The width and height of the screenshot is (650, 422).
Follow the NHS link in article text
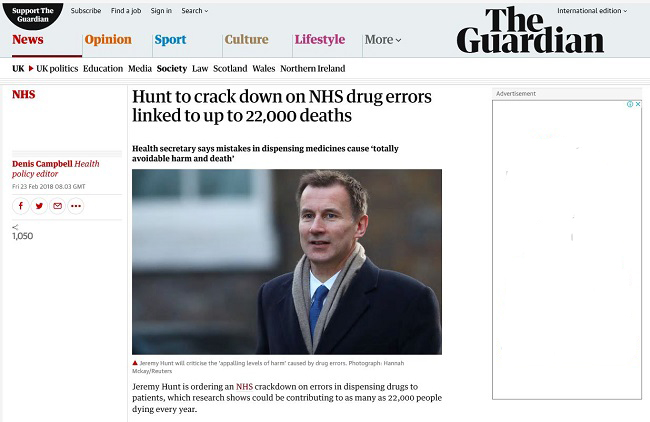click(245, 387)
